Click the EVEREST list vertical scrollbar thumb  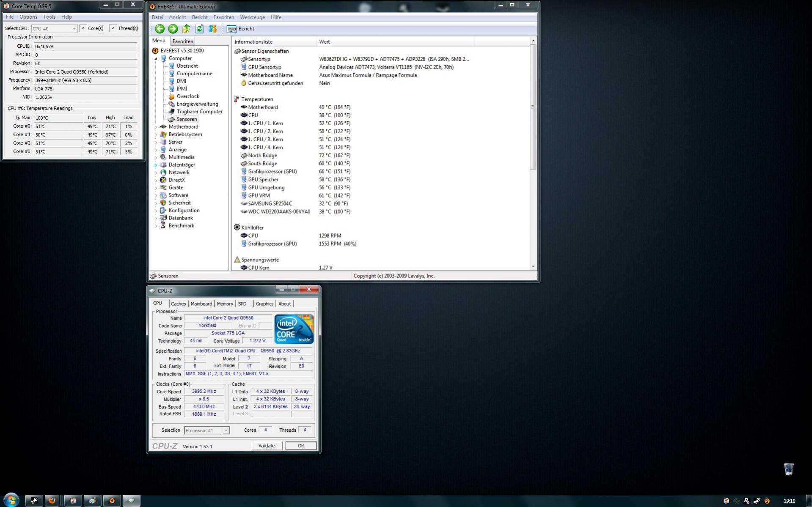533,107
